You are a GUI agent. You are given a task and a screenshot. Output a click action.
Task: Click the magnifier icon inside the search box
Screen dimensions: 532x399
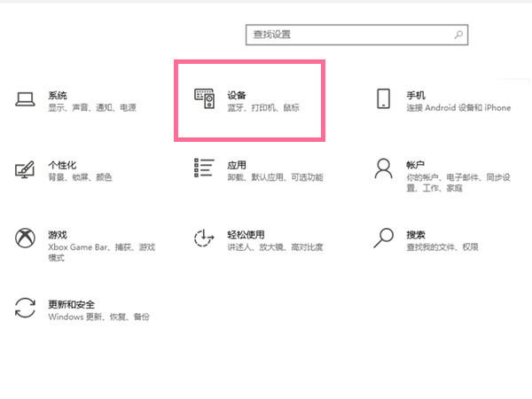458,35
